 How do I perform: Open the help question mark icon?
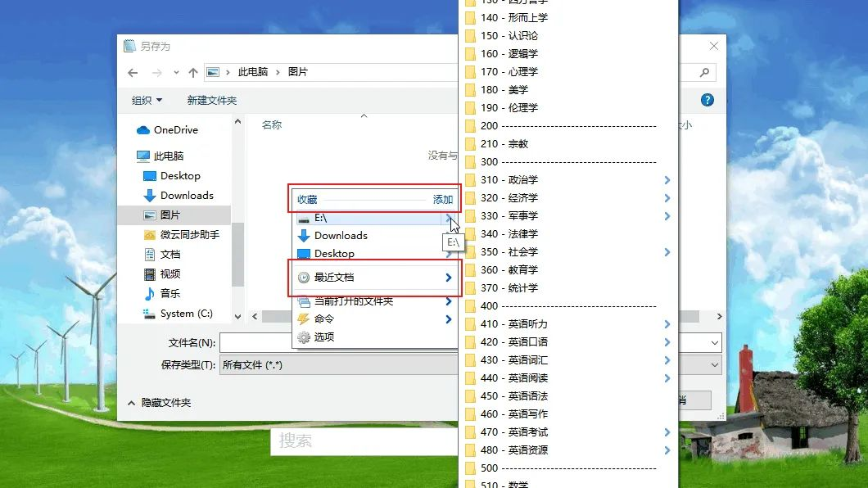click(x=707, y=100)
